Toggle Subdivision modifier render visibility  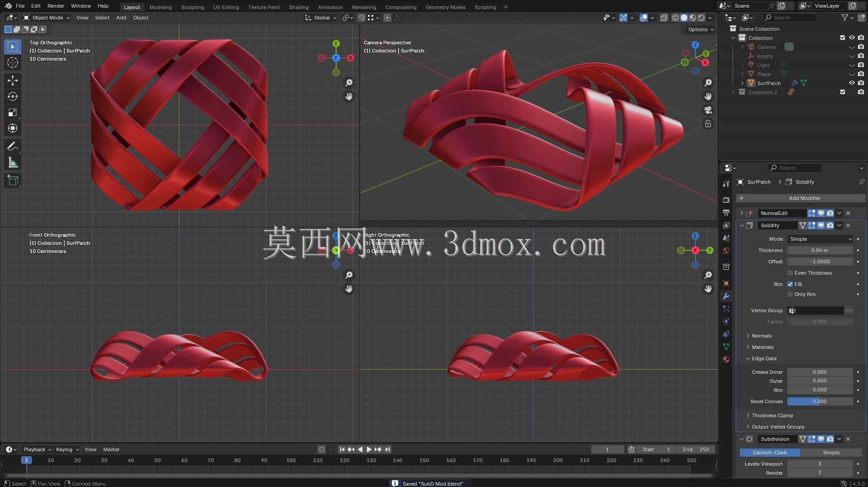click(830, 439)
